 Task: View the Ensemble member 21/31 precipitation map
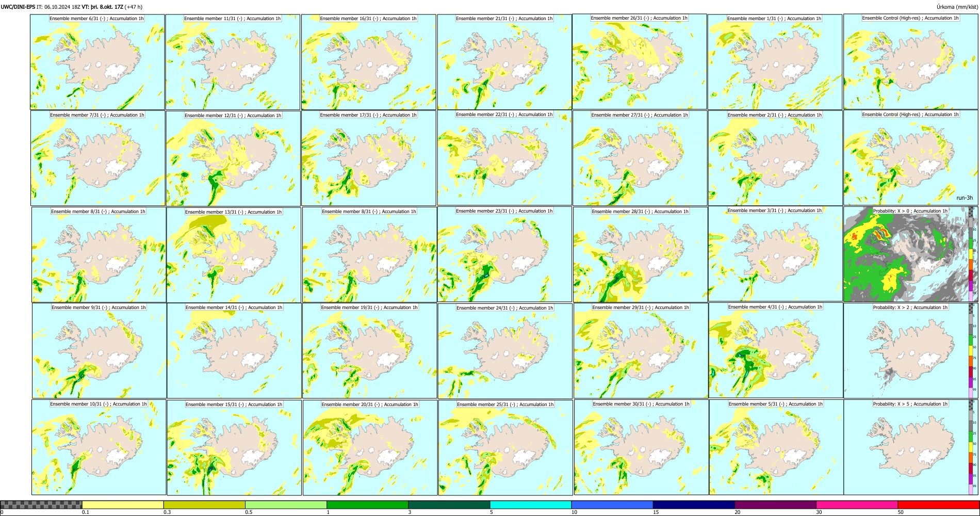coord(504,62)
